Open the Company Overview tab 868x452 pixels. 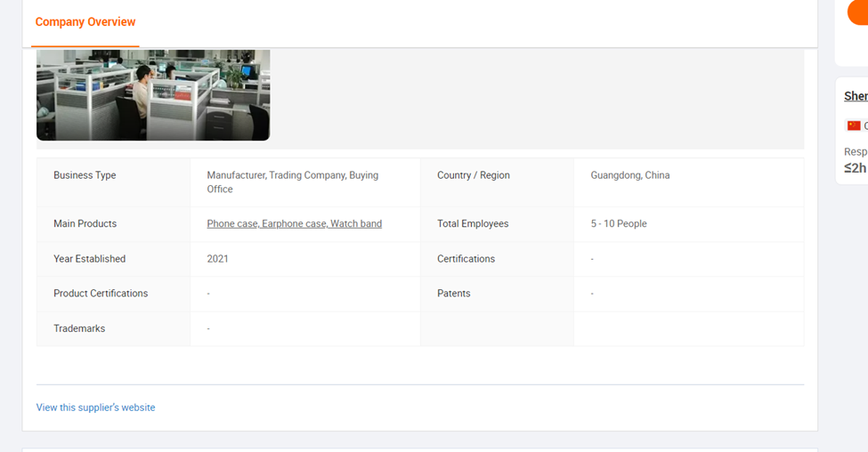click(85, 22)
